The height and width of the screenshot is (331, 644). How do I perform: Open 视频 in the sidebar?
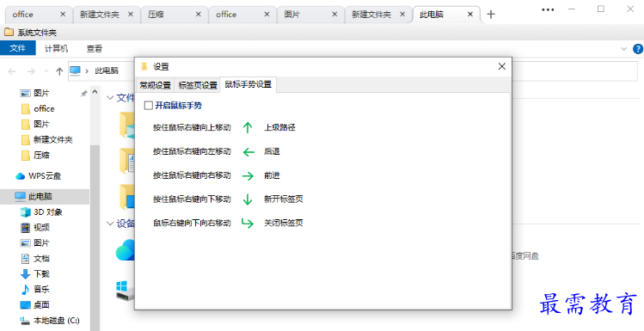point(35,228)
